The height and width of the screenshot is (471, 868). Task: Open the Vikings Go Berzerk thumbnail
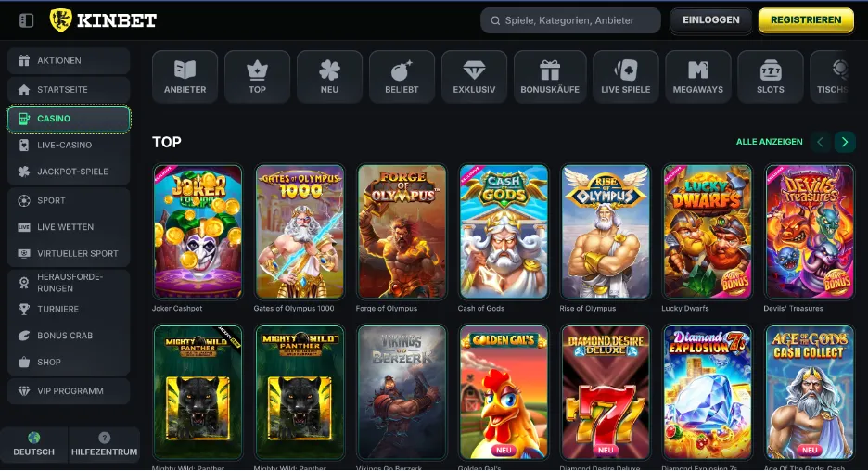click(402, 392)
